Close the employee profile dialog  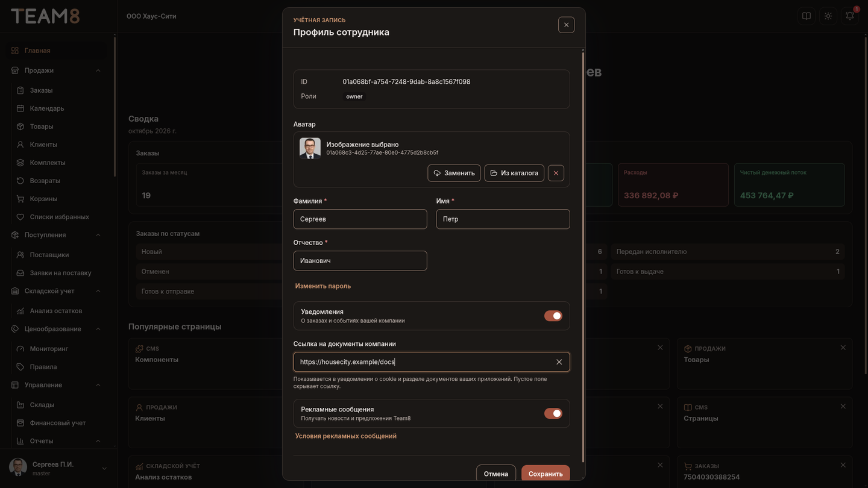[566, 25]
